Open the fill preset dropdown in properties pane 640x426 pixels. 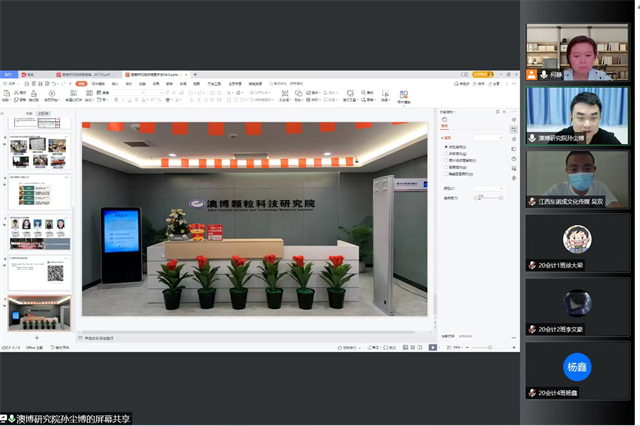tap(488, 137)
